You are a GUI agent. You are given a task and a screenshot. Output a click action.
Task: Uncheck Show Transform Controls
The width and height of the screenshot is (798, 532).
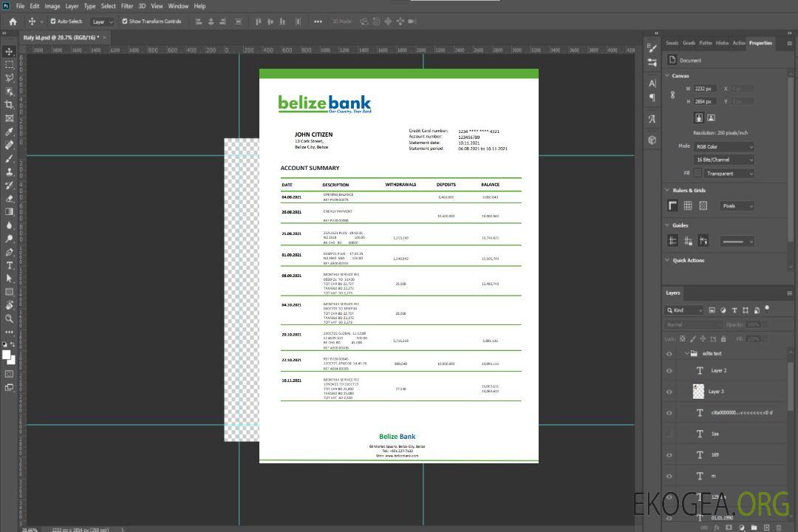click(125, 21)
